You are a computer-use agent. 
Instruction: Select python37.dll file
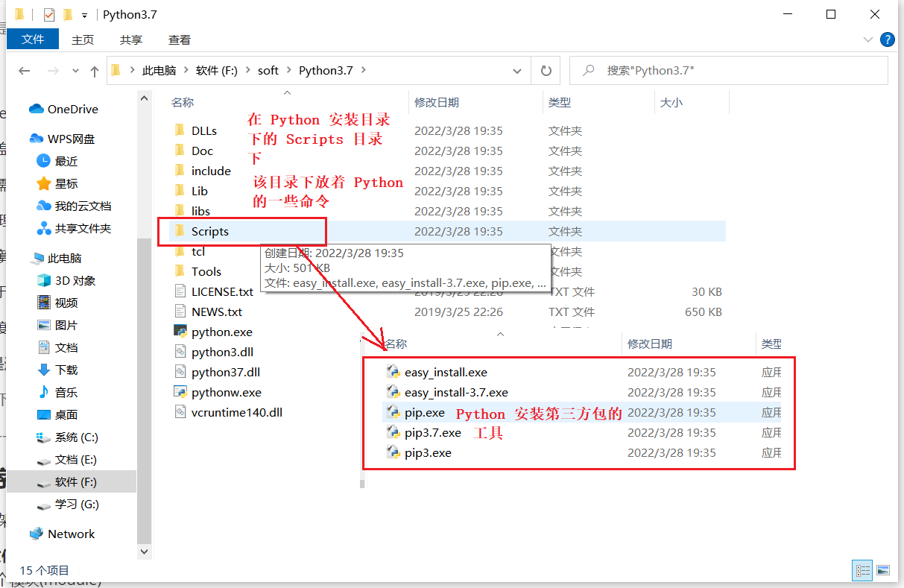pos(226,372)
